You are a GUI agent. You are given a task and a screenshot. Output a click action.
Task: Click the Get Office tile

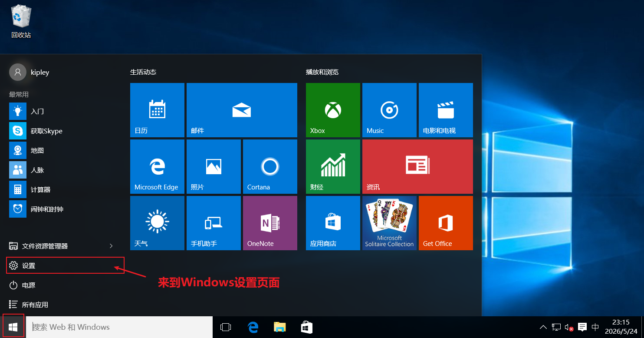[x=446, y=223]
